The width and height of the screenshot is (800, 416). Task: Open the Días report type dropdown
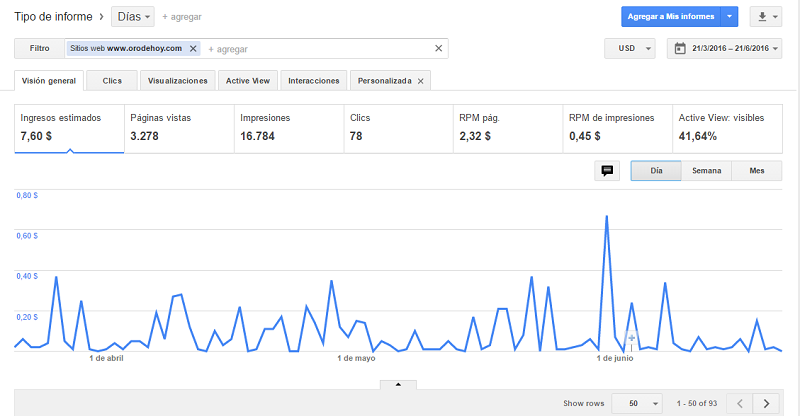point(133,17)
